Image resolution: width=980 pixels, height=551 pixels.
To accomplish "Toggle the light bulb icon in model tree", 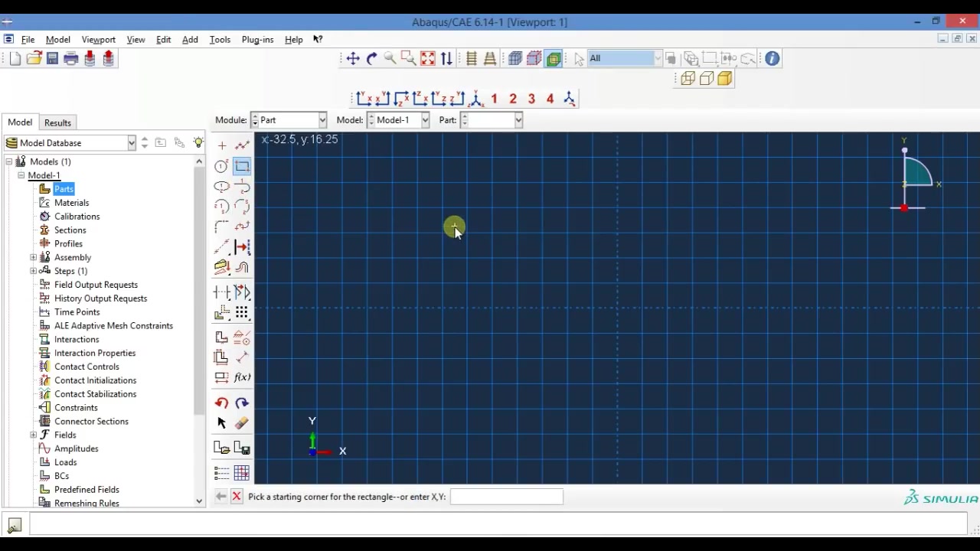I will pyautogui.click(x=198, y=143).
